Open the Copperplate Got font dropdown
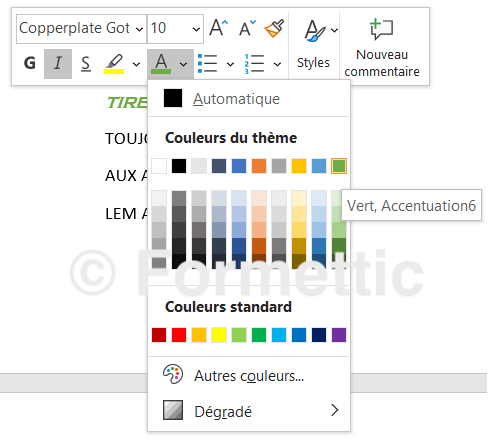489x440 pixels. [81, 28]
